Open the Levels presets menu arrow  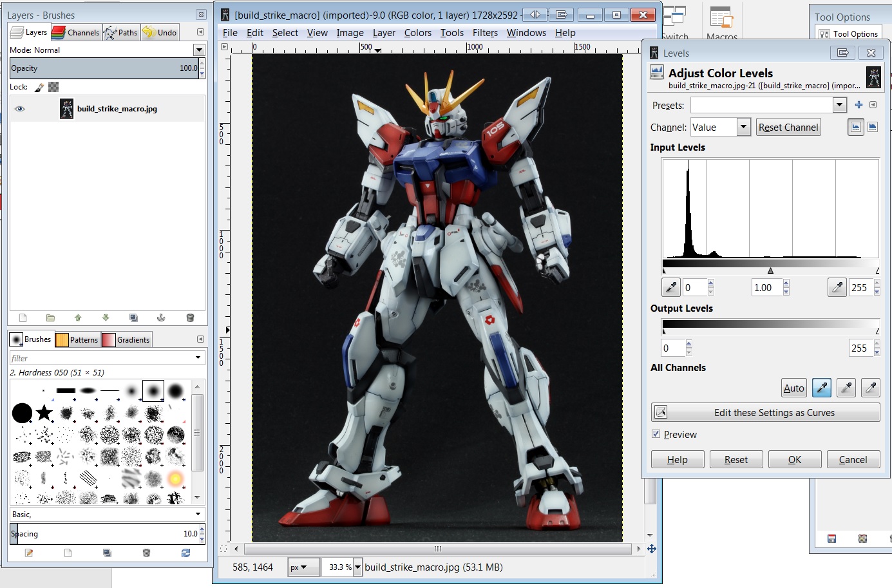tap(873, 105)
